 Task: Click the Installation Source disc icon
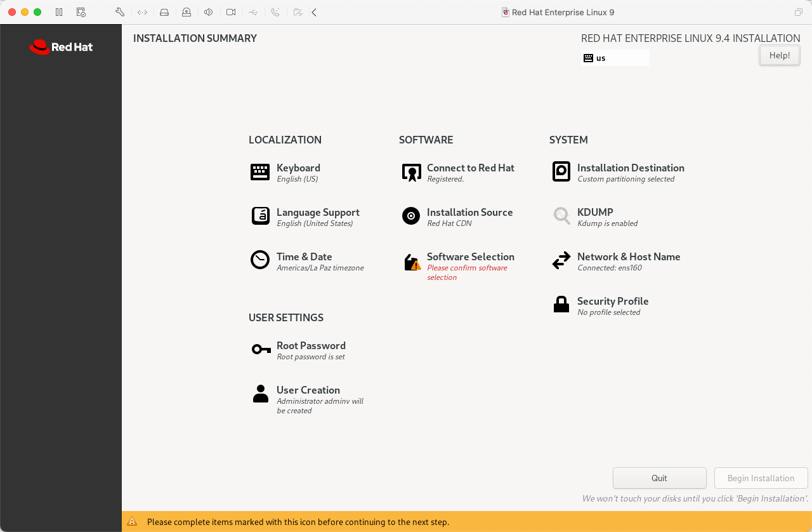[x=411, y=216]
